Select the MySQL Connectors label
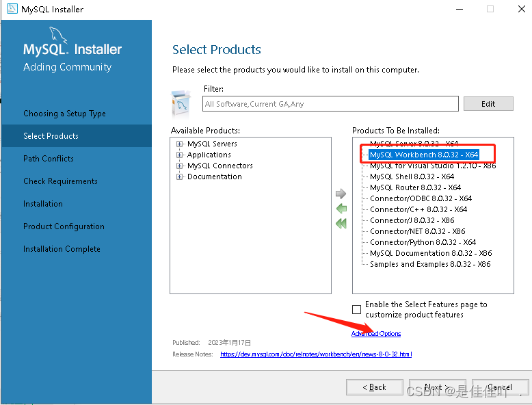 [x=220, y=166]
